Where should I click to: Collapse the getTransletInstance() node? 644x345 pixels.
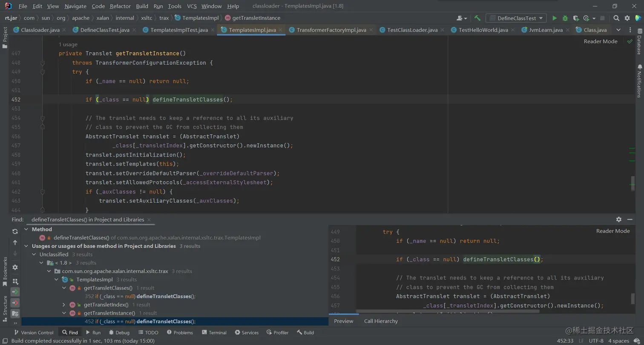click(64, 313)
